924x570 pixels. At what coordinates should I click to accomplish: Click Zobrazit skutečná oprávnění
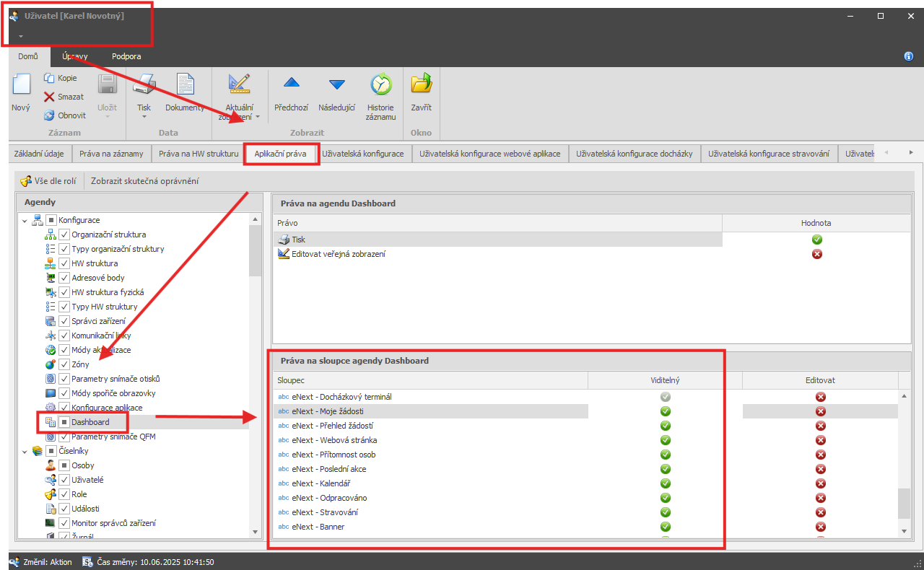coord(144,181)
